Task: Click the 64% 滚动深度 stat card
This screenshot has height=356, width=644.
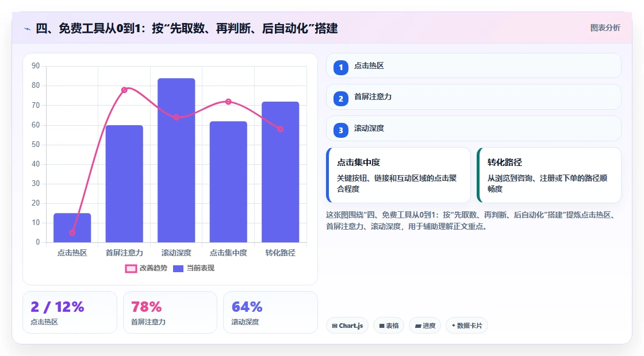Action: 270,312
